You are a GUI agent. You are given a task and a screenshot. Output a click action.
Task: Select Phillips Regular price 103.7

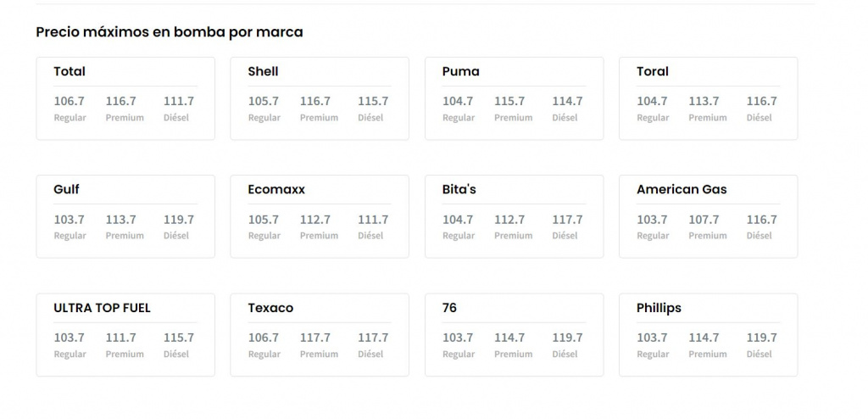pos(652,338)
